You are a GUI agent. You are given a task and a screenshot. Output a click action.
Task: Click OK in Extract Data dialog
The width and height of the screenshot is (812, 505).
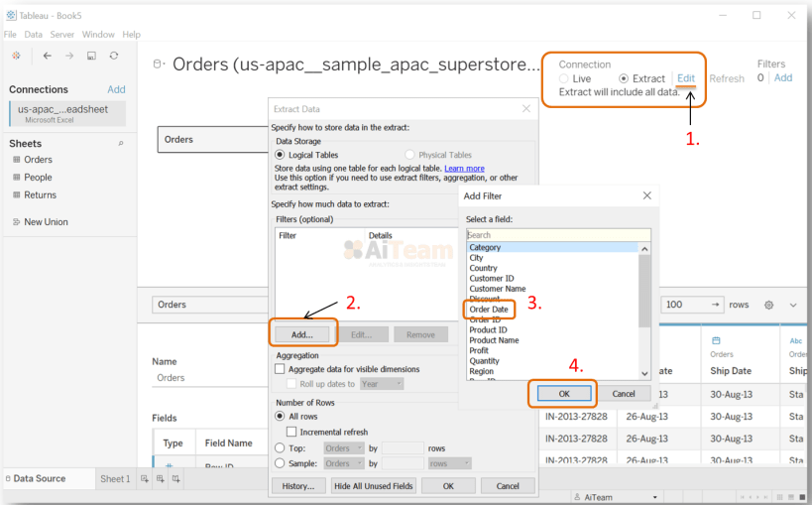point(448,486)
